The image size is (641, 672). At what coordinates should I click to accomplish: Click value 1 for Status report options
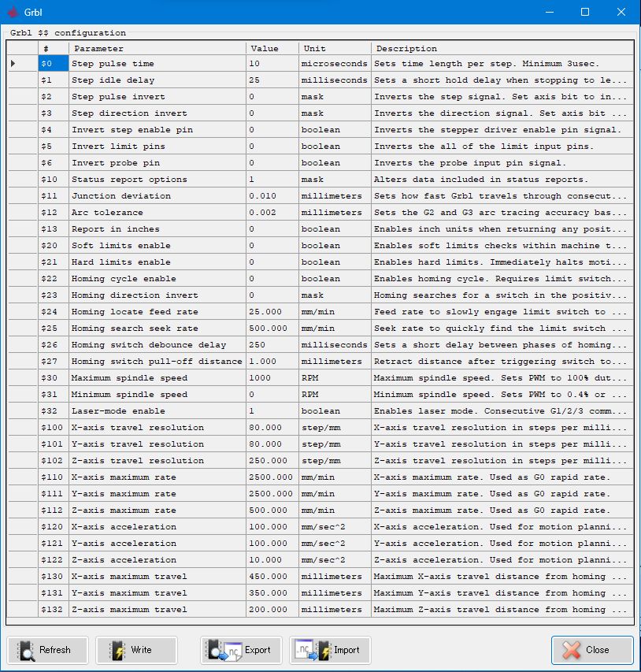point(272,179)
